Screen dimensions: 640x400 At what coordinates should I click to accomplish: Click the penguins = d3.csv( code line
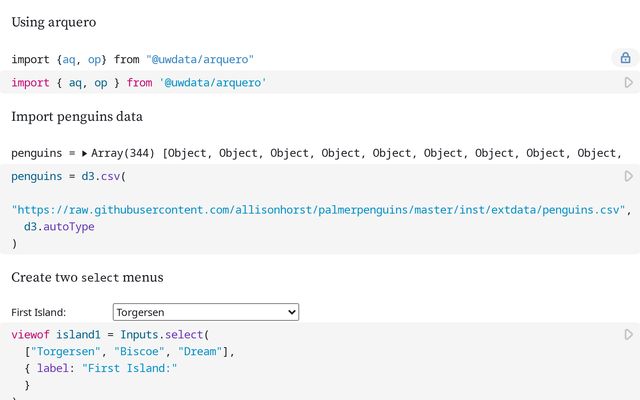[69, 176]
